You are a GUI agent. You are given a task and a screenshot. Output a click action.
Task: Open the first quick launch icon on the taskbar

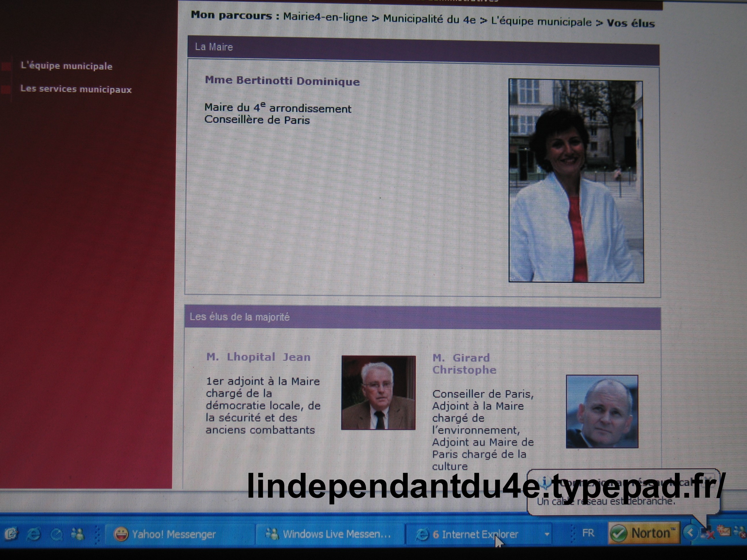11,534
